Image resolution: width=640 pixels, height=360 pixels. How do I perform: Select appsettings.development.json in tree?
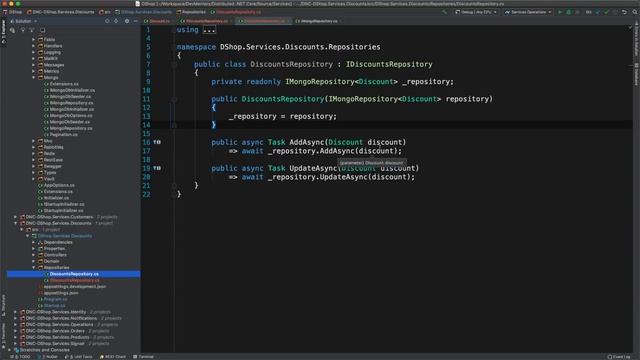tap(75, 287)
